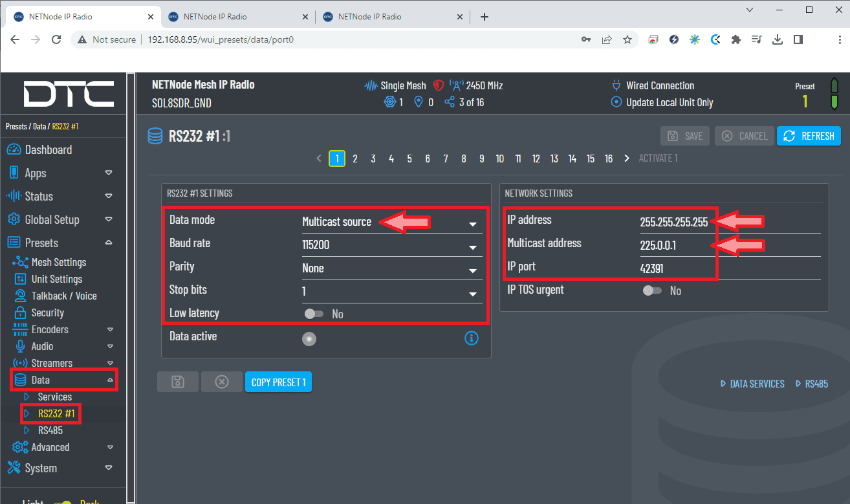Select preset number 8 in the pager

click(x=464, y=159)
